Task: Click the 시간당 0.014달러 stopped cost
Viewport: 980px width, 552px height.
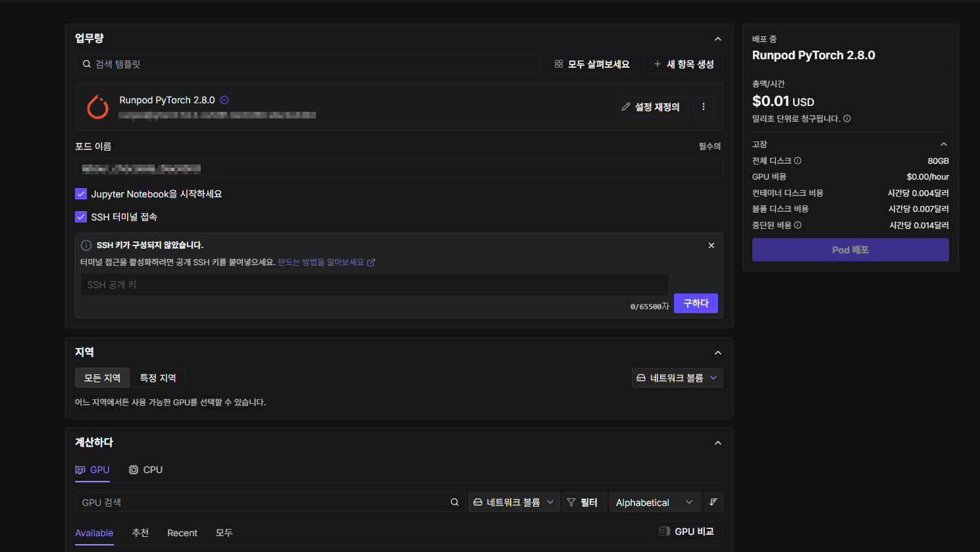Action: coord(919,225)
